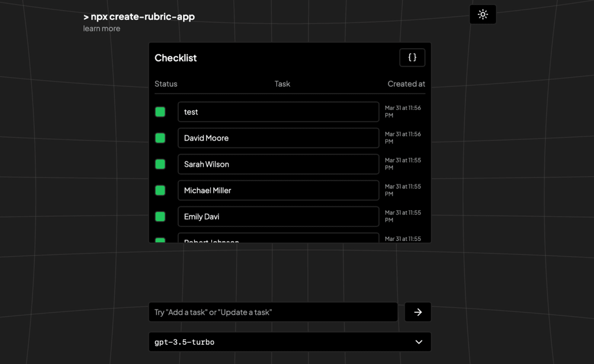
Task: Click the 'Add a task' prompt input field
Action: pos(273,312)
